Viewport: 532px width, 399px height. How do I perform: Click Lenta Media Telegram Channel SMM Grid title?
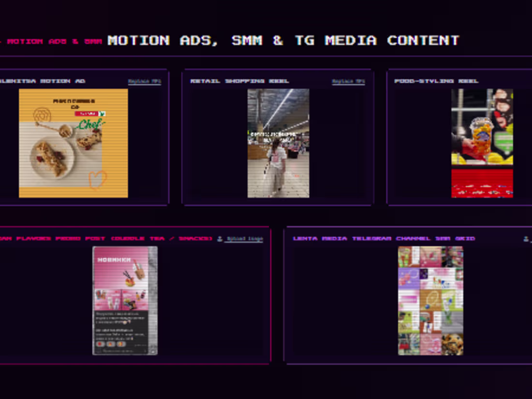coord(384,239)
